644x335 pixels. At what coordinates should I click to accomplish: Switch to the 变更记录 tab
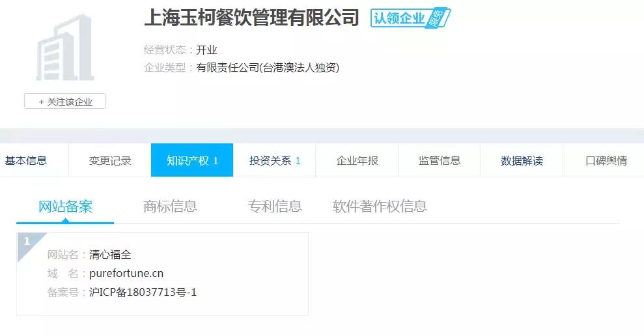pyautogui.click(x=110, y=160)
